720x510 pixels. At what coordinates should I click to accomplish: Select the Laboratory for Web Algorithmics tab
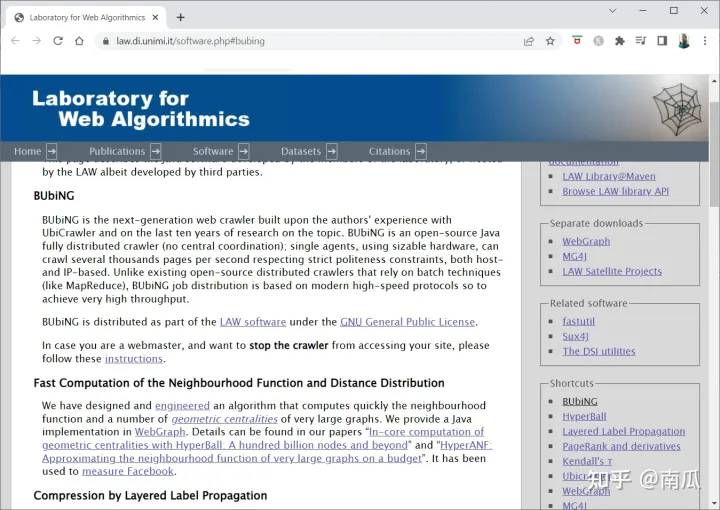click(x=87, y=17)
